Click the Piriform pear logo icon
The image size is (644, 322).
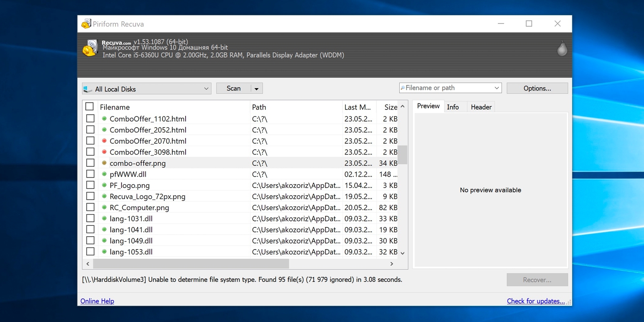pyautogui.click(x=562, y=48)
